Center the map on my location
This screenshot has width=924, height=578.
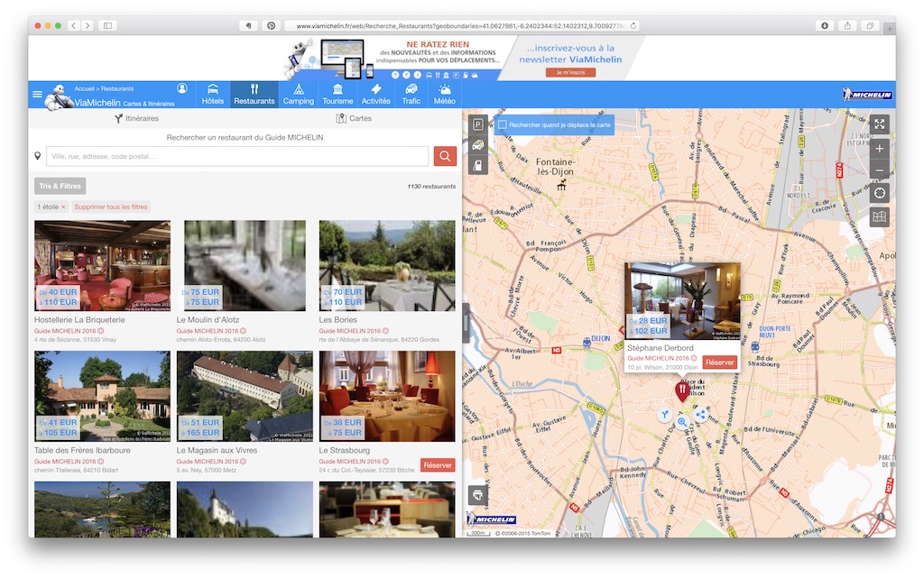pyautogui.click(x=880, y=193)
